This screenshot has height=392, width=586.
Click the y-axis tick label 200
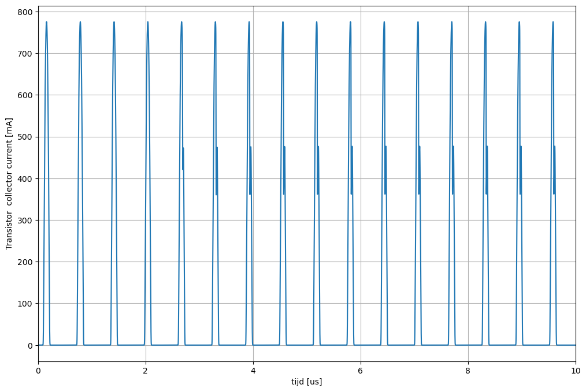click(25, 262)
